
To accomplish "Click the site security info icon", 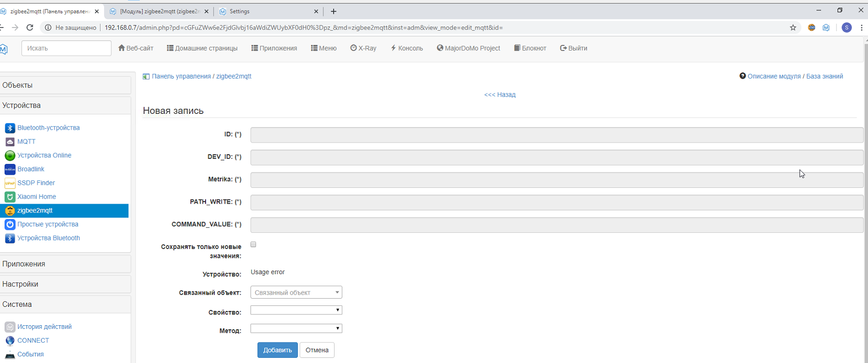I will click(x=48, y=28).
